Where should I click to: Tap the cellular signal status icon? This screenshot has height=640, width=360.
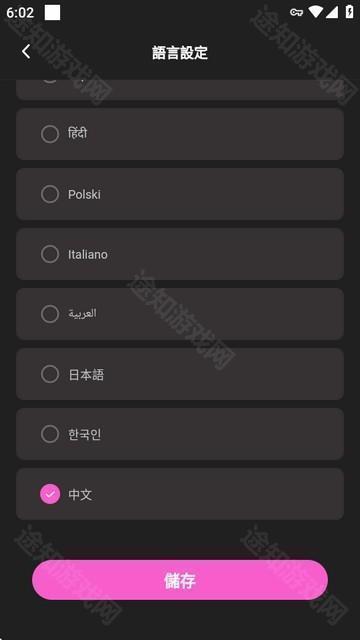coord(331,12)
